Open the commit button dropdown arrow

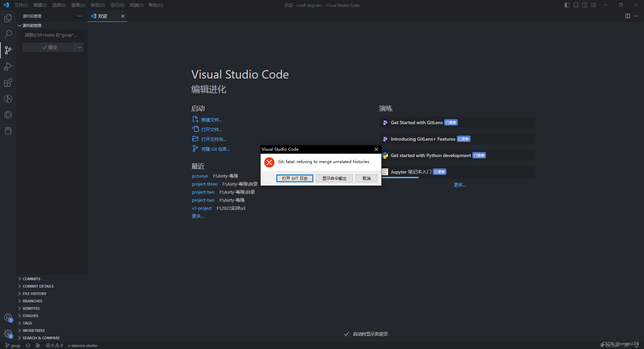[x=79, y=47]
